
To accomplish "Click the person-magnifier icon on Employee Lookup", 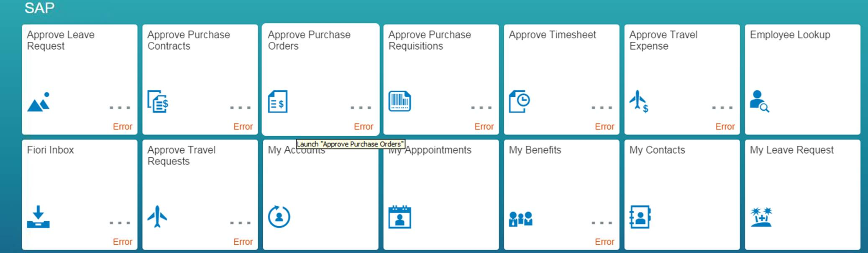I will (759, 101).
